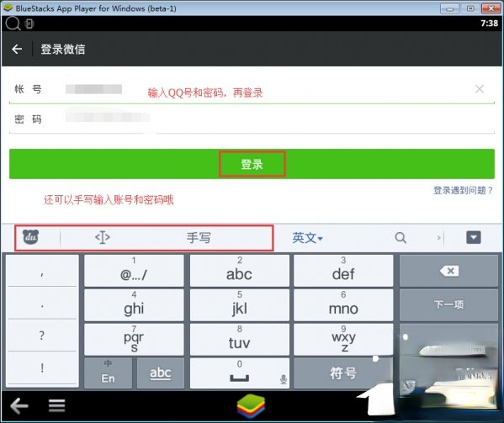Click the BlueStacks icon in the title bar
Viewport: 504px width, 423px height.
coord(8,8)
